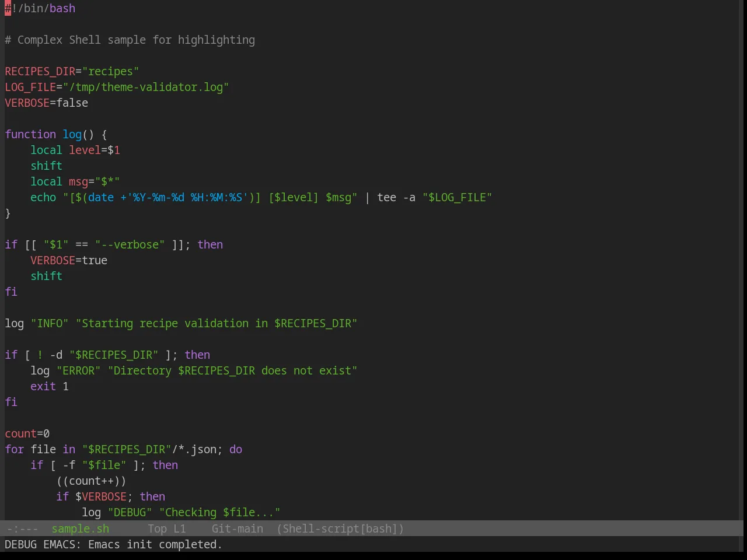
Task: Click the closing brace of log function
Action: click(x=8, y=213)
